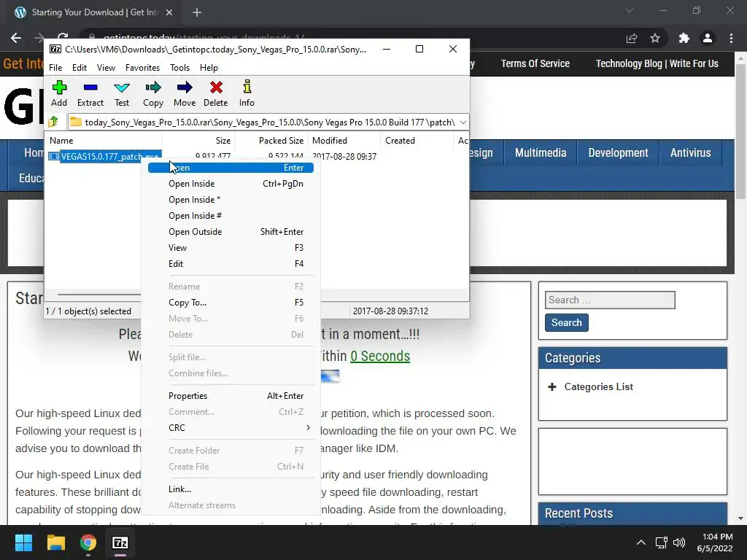Click the 7-Zip taskbar icon
The image size is (747, 560).
point(120,542)
